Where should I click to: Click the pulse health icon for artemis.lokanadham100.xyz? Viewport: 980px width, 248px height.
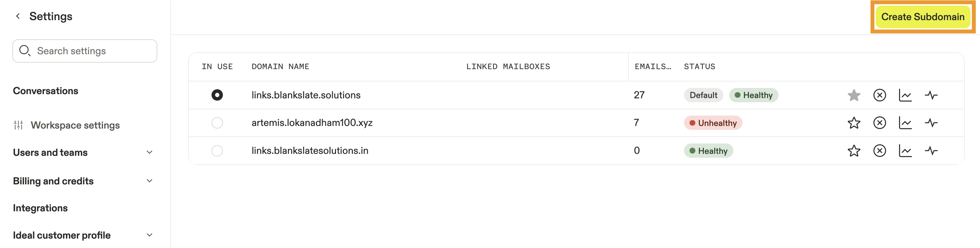click(x=931, y=123)
